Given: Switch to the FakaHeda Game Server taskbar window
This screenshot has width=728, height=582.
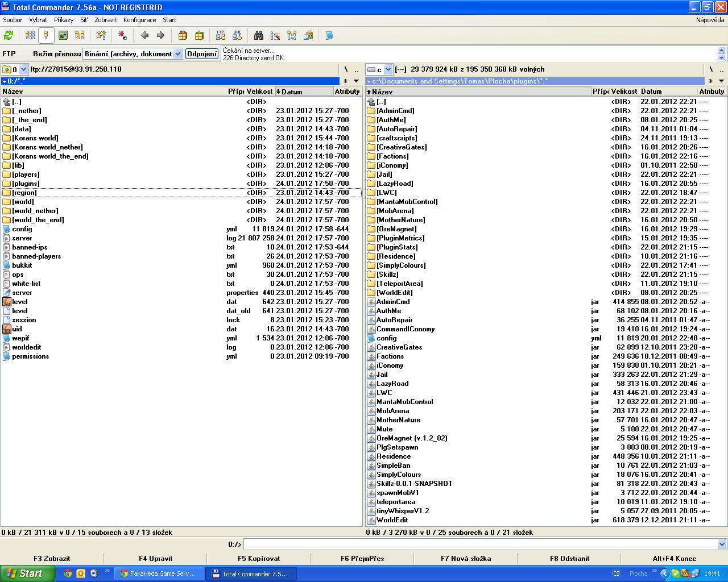Looking at the screenshot, I should pos(159,573).
